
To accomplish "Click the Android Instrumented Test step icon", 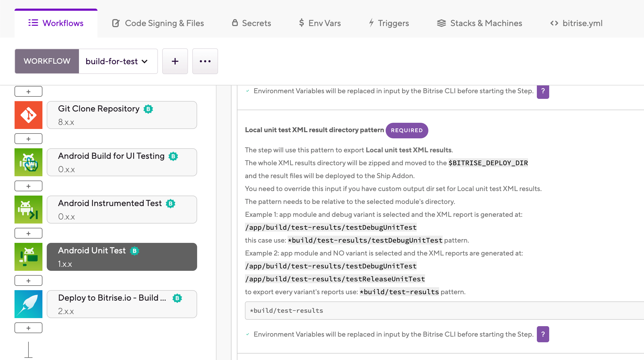I will coord(28,210).
